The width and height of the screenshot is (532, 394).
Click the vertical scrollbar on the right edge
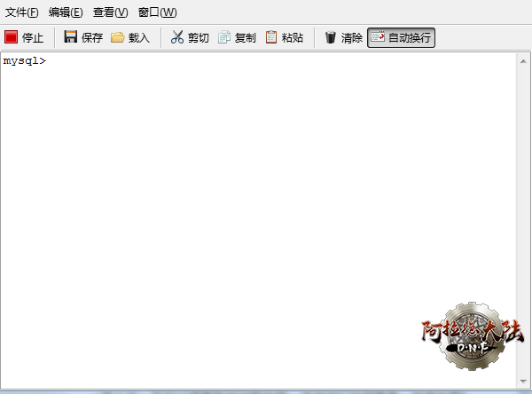(x=524, y=222)
